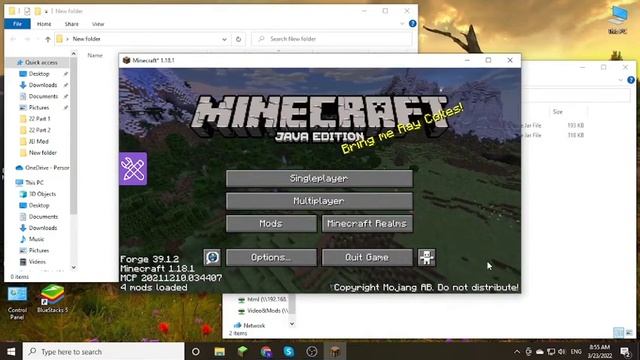
Task: Click the Name column header
Action: point(95,55)
